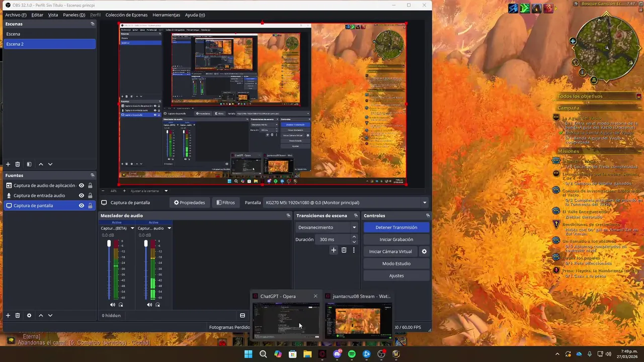Undock the Escenas panel
The image size is (644, 362).
92,24
